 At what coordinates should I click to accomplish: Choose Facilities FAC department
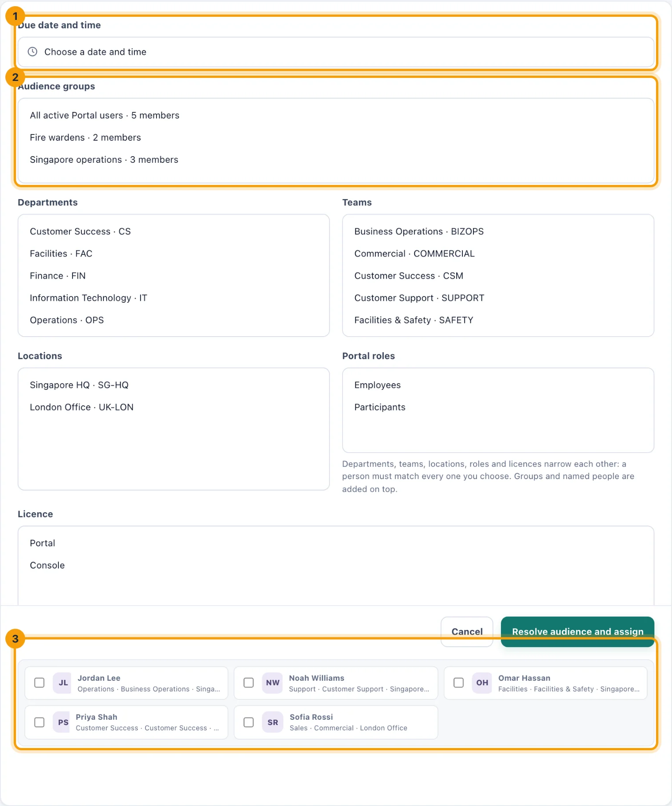tap(61, 253)
